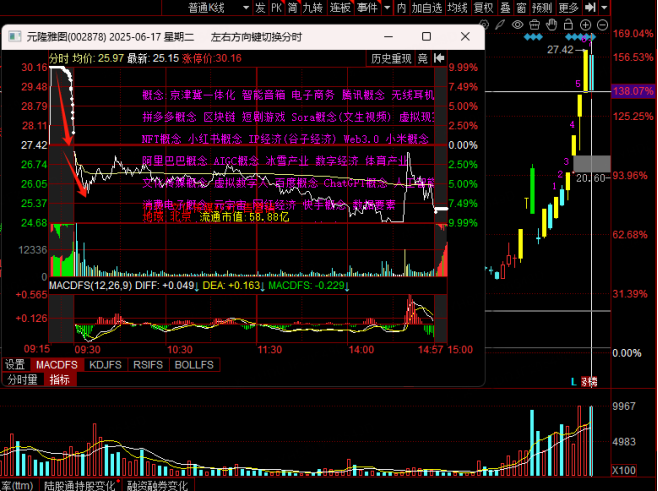The height and width of the screenshot is (491, 658).
Task: Open the 普通K线 chart type dropdown
Action: click(x=218, y=8)
